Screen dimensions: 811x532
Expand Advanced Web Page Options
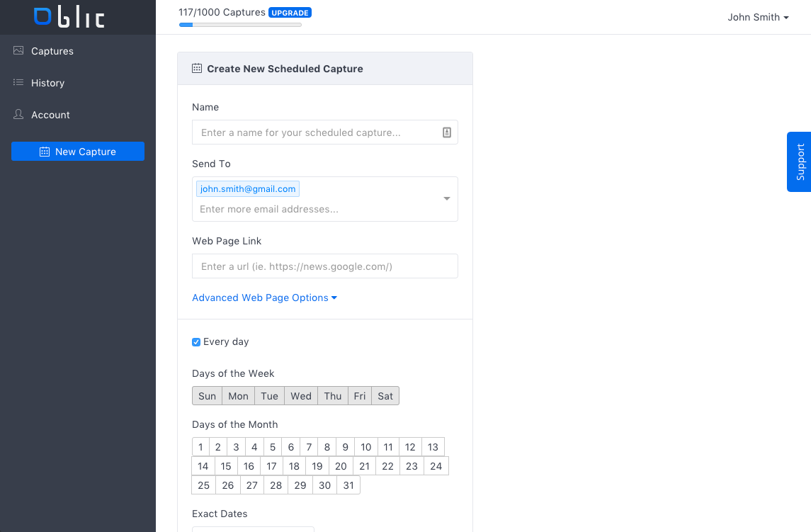click(264, 298)
